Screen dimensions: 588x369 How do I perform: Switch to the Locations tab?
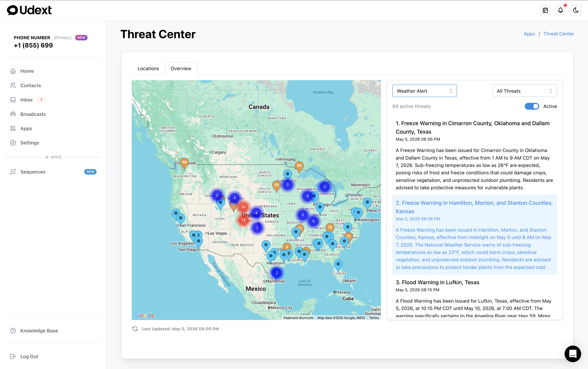148,69
